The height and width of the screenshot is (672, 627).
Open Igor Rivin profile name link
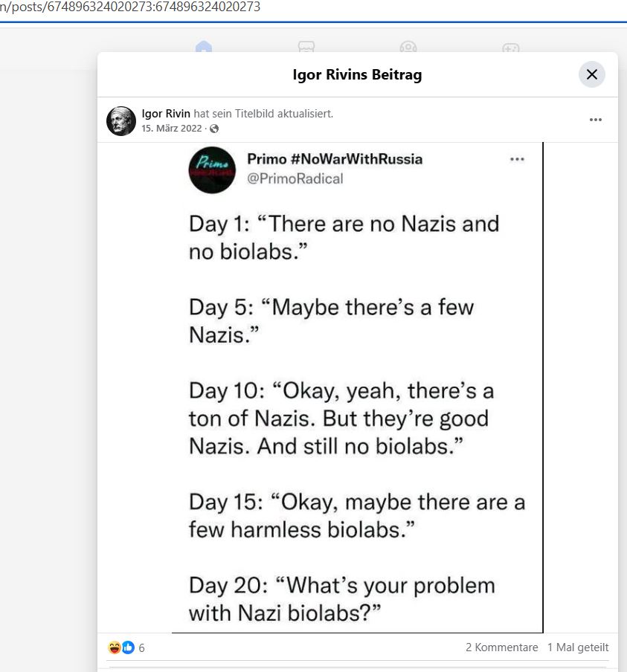tap(166, 114)
